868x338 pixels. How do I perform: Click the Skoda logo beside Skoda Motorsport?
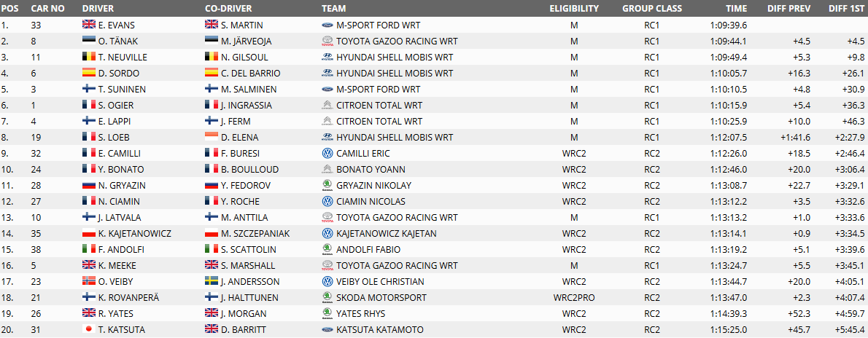pyautogui.click(x=327, y=298)
